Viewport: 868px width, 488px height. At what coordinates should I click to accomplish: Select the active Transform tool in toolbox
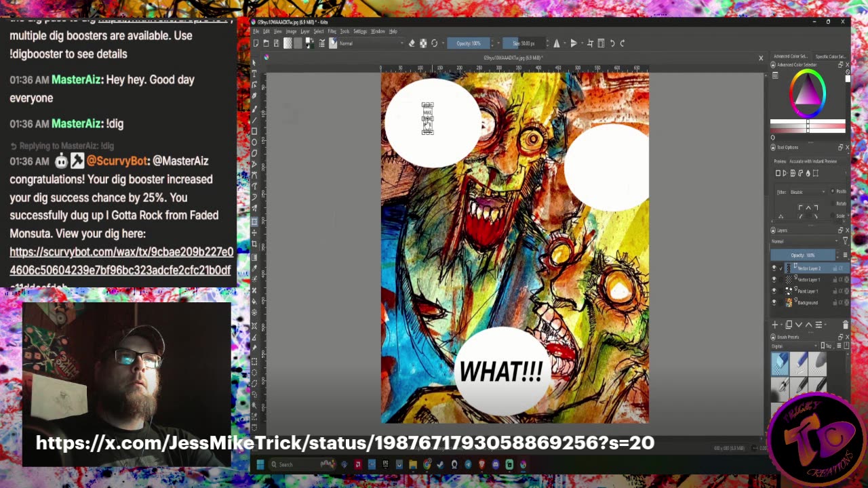click(x=254, y=222)
